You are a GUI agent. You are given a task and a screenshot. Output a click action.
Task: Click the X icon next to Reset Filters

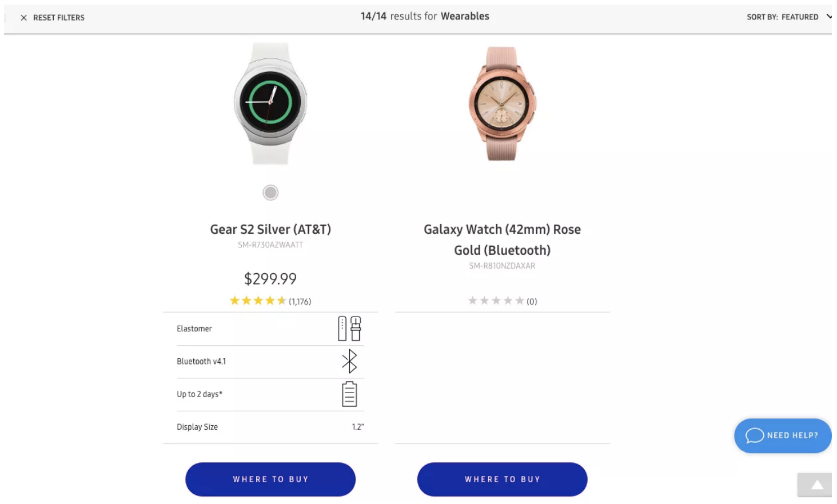click(24, 17)
